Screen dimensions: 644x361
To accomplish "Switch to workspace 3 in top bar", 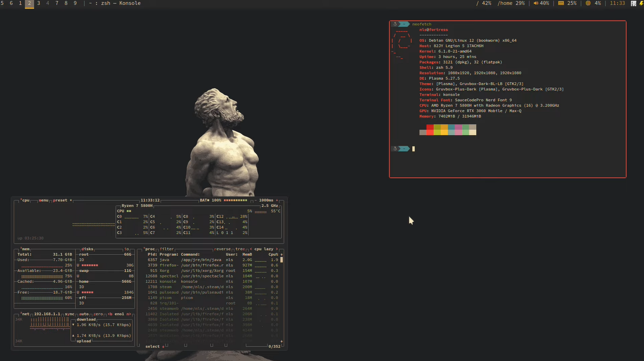I will click(x=38, y=4).
